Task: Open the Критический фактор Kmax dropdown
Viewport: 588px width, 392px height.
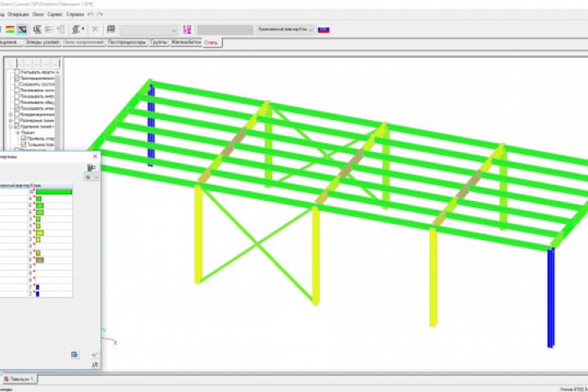Action: click(x=285, y=29)
